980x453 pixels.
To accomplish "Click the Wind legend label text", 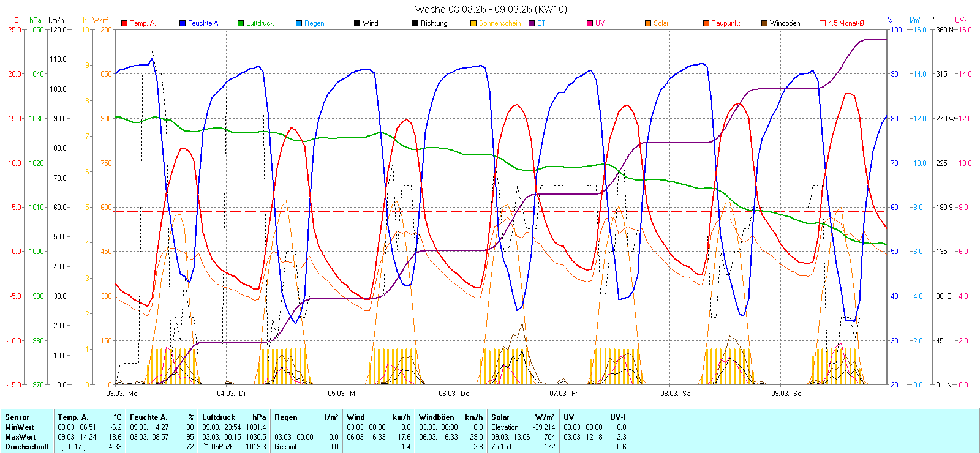I will click(x=371, y=23).
